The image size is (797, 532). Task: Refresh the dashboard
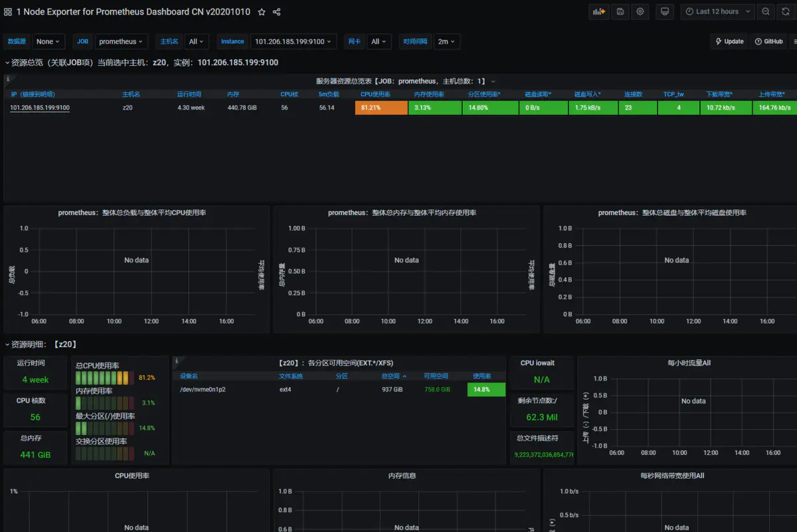pyautogui.click(x=786, y=11)
